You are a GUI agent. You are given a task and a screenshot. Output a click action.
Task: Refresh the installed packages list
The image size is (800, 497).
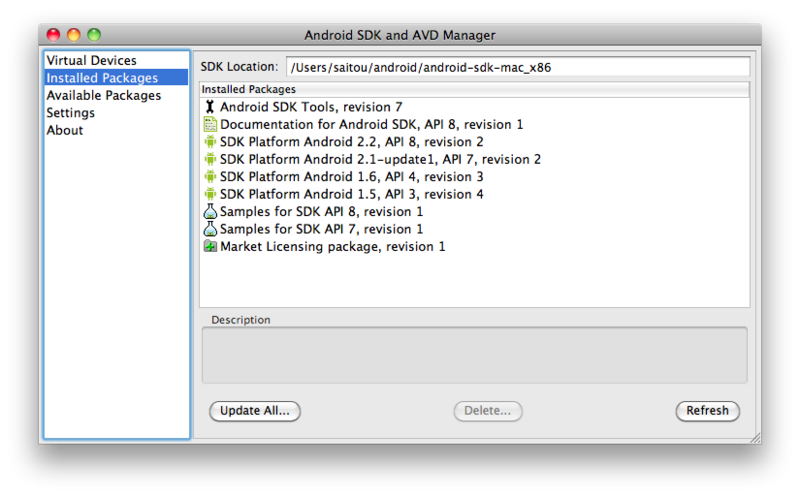tap(707, 411)
